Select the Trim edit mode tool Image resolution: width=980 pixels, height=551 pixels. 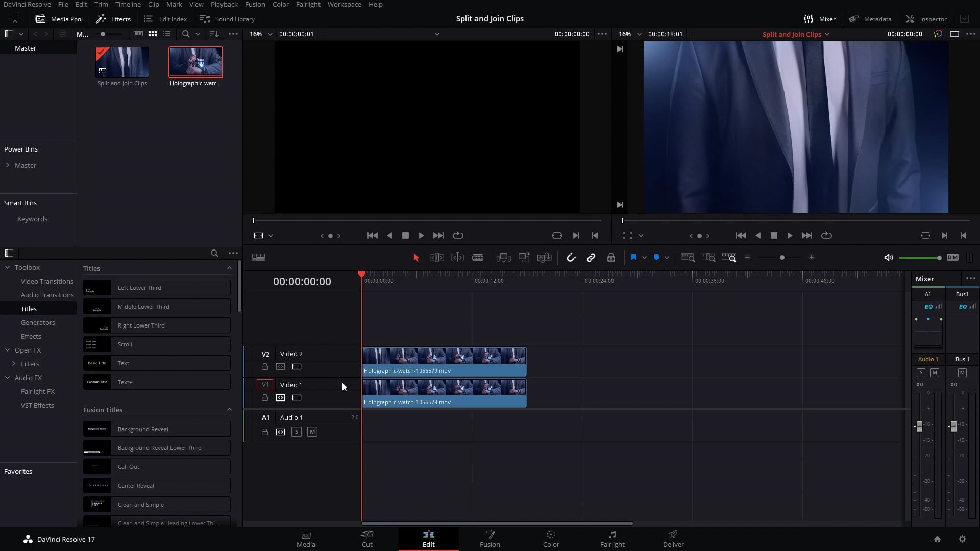(436, 258)
